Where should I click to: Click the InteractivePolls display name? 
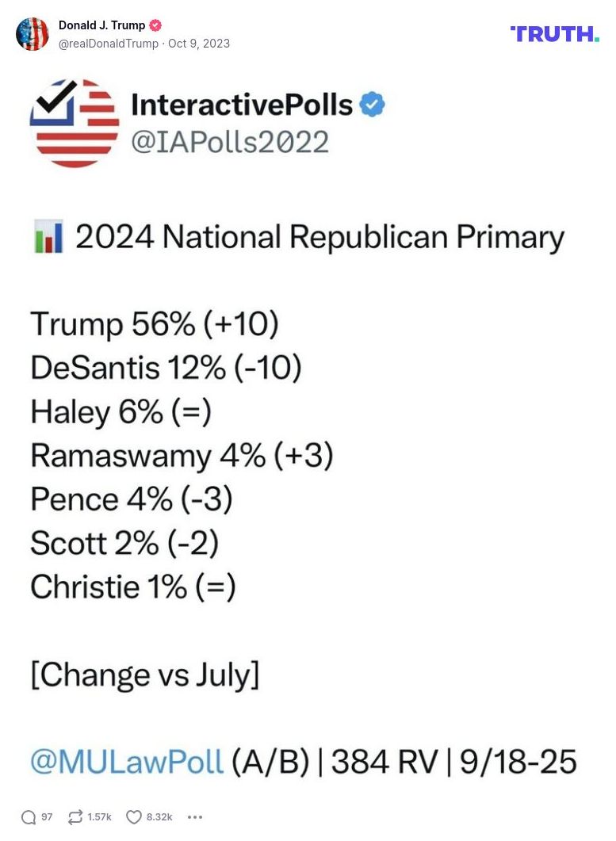(x=243, y=104)
